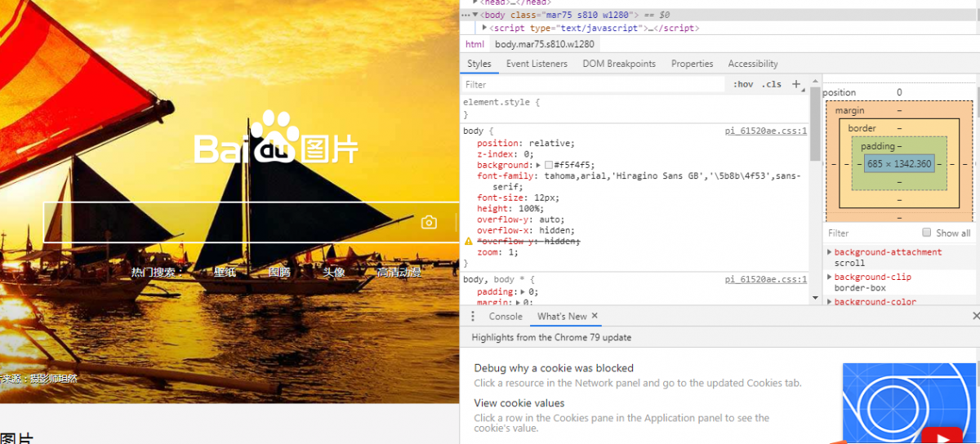Expand background-clip computed property
The width and height of the screenshot is (980, 444).
pyautogui.click(x=830, y=277)
